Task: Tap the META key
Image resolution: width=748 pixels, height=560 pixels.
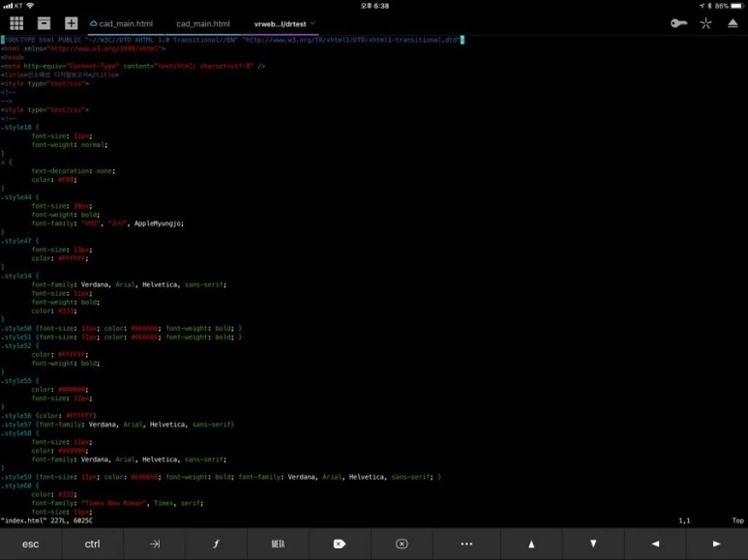Action: coord(278,544)
